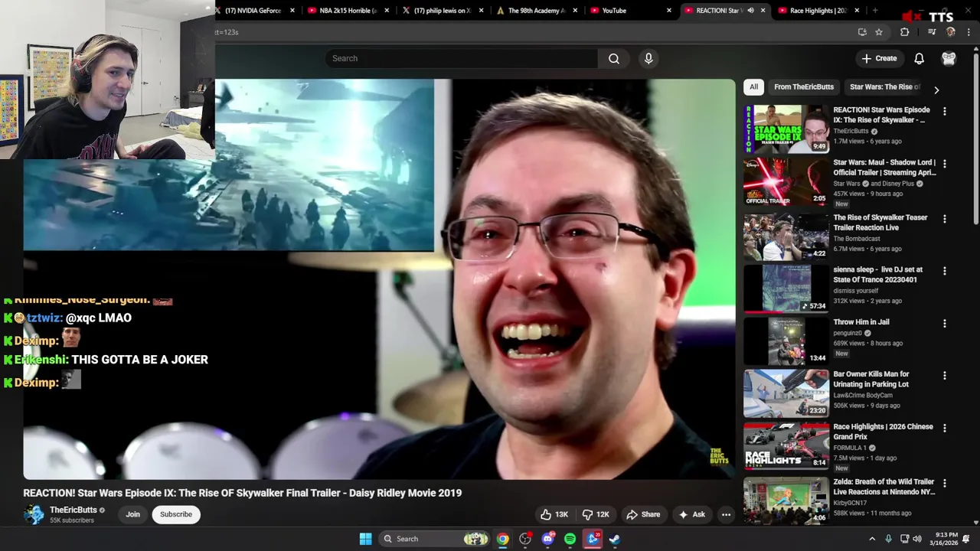Open options for sienna sleep live DJ set
Screen dimensions: 980x551
click(944, 271)
